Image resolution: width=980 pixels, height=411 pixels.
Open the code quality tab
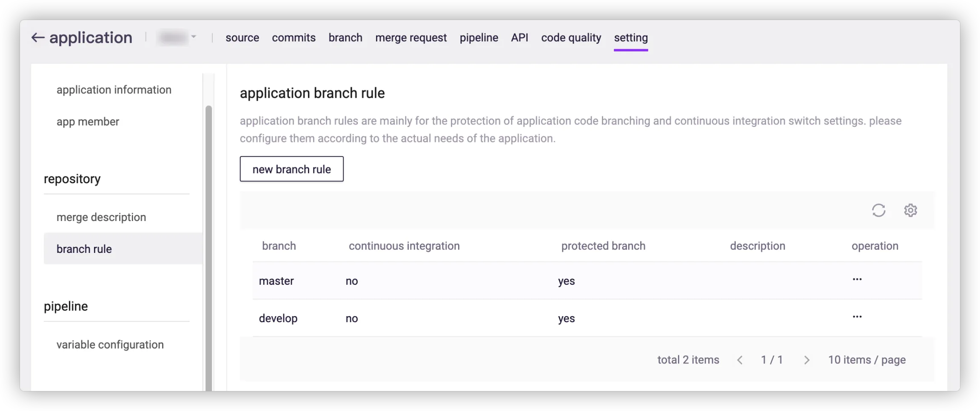pyautogui.click(x=571, y=38)
